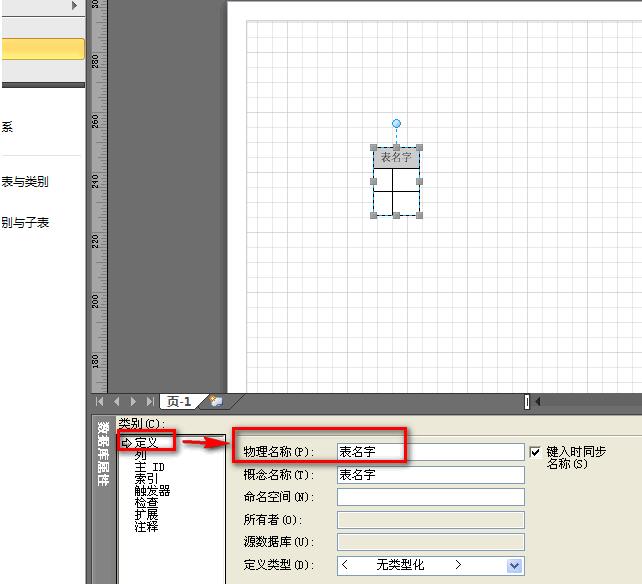Click the highlighted yellow stencil title bar

[43, 49]
